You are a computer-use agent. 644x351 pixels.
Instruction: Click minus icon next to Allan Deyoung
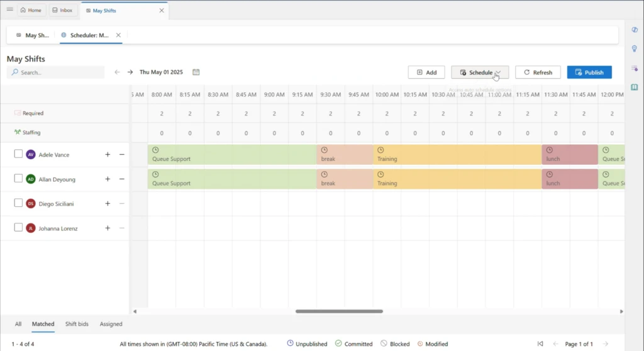(x=122, y=179)
